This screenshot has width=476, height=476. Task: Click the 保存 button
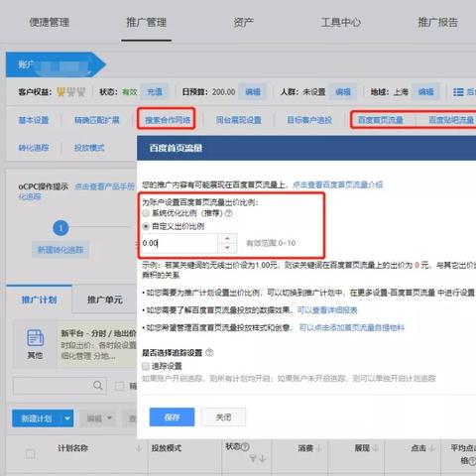pos(172,417)
